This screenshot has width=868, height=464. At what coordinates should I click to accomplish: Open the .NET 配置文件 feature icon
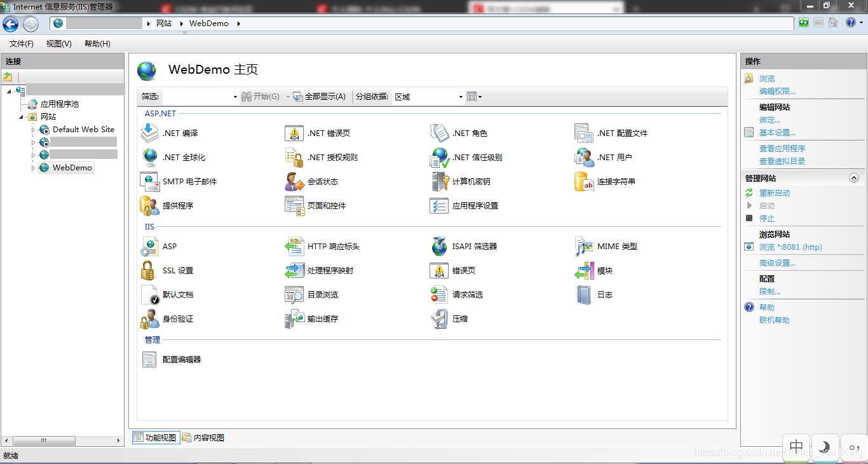click(x=584, y=133)
